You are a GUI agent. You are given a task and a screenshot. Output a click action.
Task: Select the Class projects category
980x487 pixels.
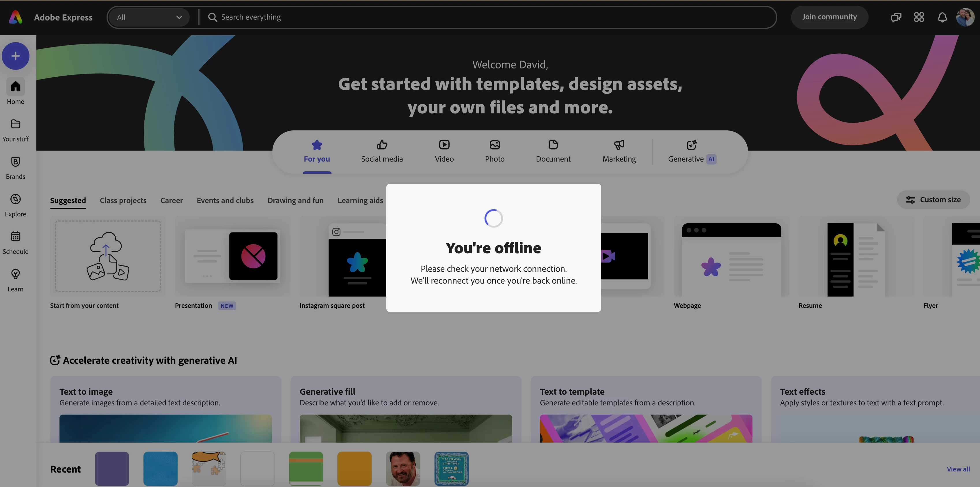(123, 200)
